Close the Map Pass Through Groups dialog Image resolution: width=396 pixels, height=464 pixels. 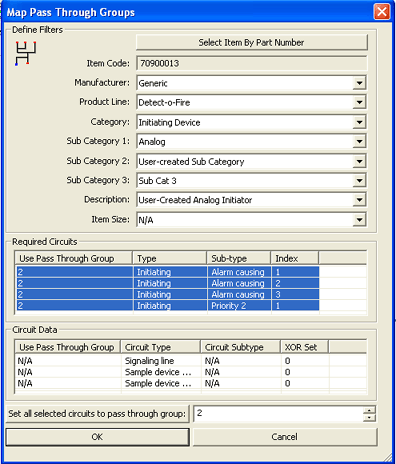pos(382,12)
